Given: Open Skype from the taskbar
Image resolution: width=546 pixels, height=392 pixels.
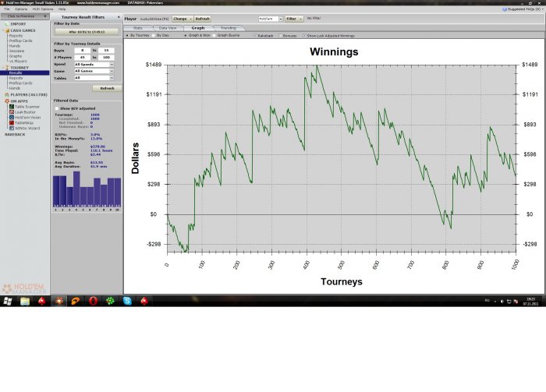Looking at the screenshot, I should 127,302.
